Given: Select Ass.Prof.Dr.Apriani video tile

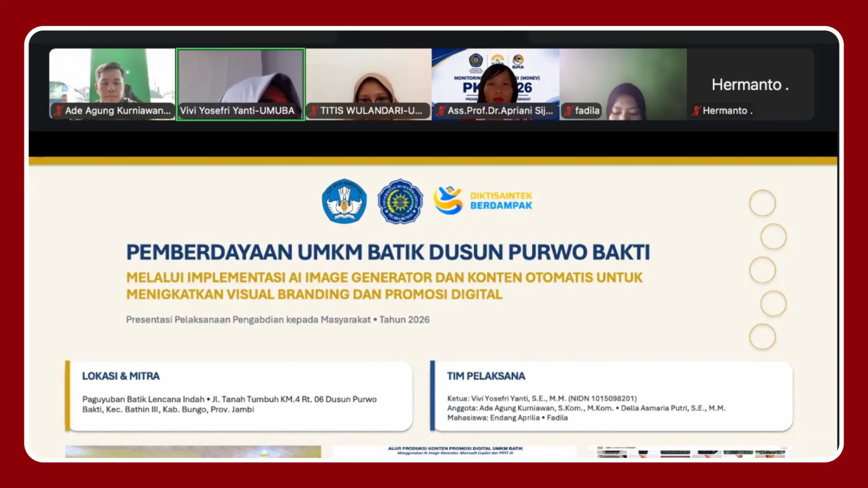Looking at the screenshot, I should pos(496,84).
